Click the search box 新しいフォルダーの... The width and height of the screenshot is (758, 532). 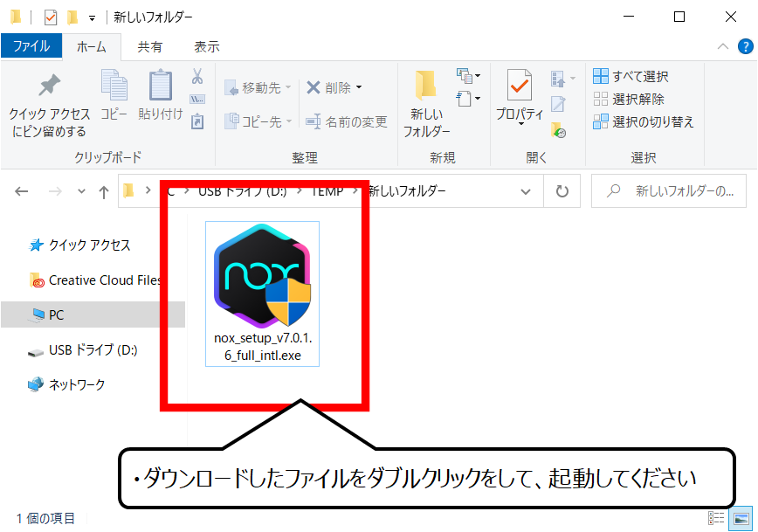[669, 191]
